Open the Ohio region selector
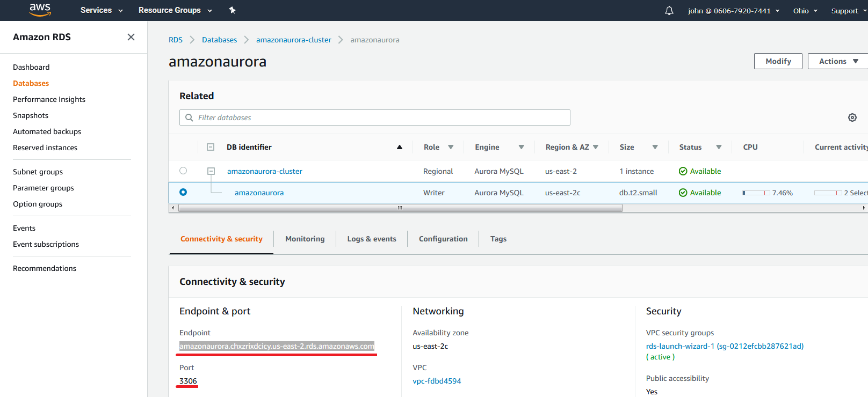 pyautogui.click(x=805, y=11)
